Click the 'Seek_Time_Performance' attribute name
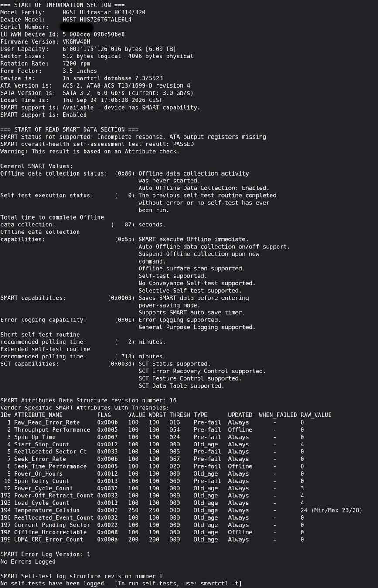378x588 pixels. coord(51,466)
